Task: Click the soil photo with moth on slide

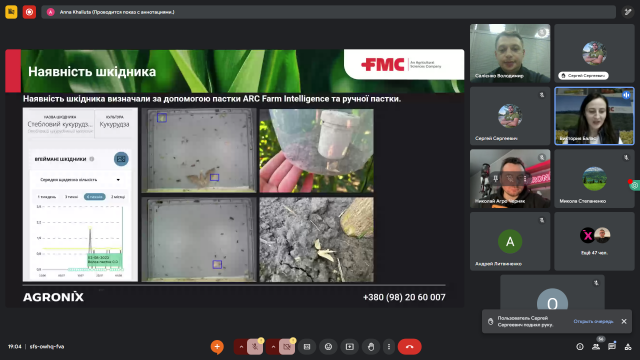Action: point(316,240)
